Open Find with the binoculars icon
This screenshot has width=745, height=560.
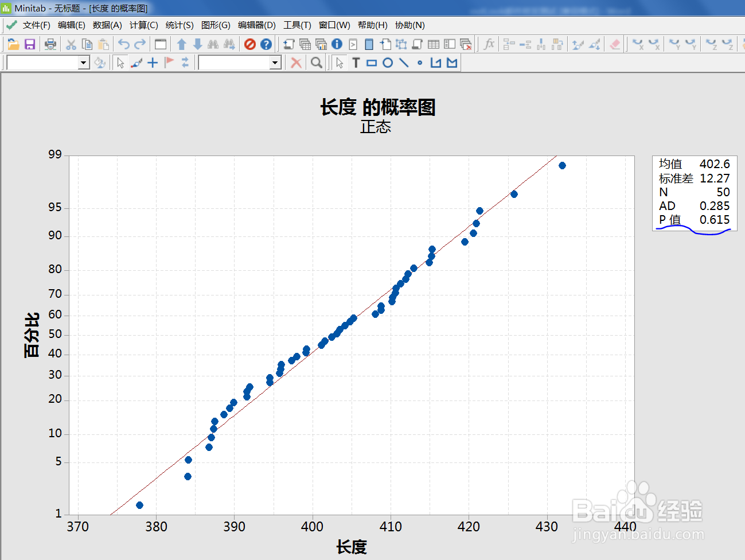(x=213, y=44)
